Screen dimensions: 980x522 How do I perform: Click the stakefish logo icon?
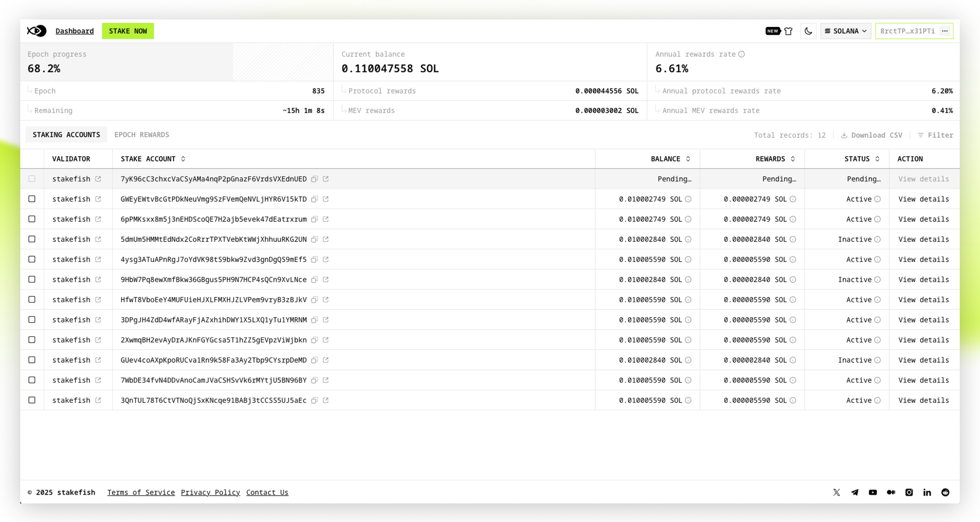click(37, 31)
